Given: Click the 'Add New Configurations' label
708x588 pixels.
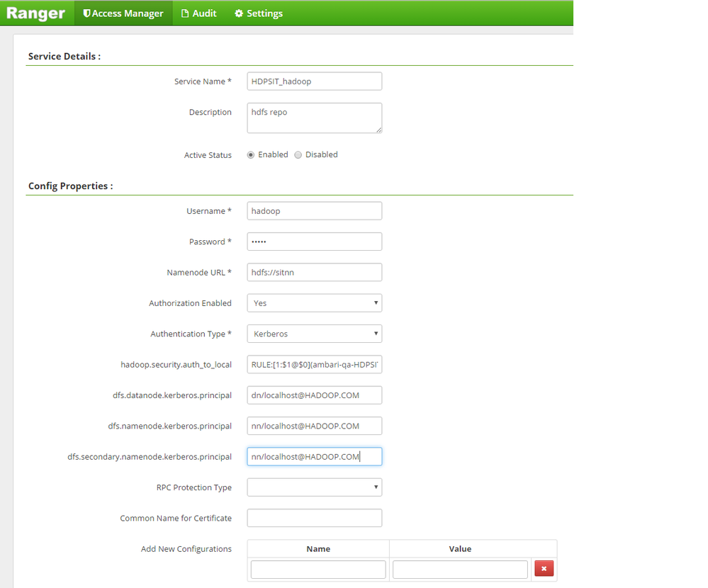Looking at the screenshot, I should pyautogui.click(x=186, y=549).
